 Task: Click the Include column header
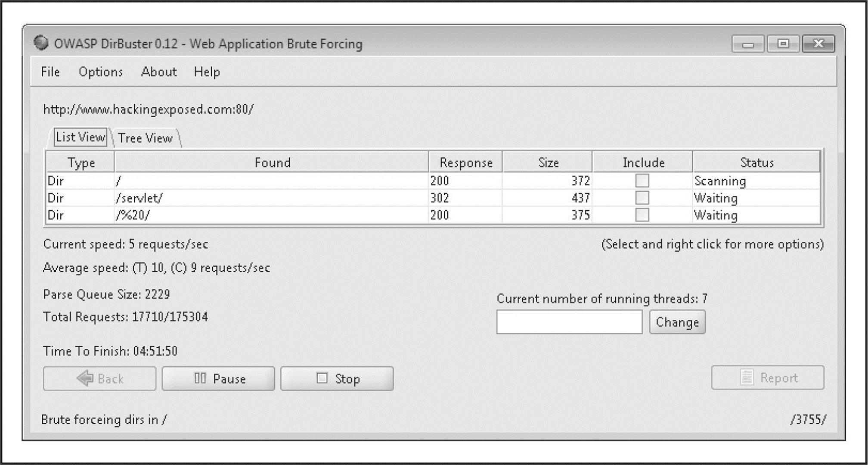point(643,162)
